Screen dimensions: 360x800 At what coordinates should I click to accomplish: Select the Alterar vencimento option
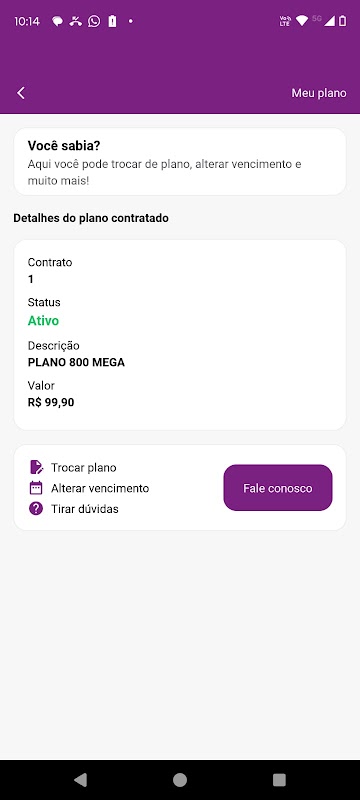(100, 488)
